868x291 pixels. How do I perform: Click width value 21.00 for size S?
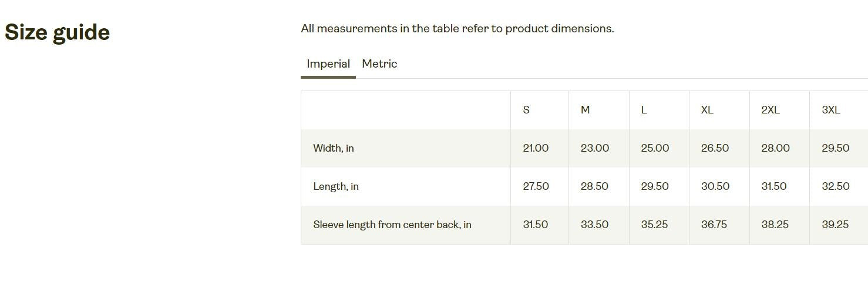[x=536, y=148]
